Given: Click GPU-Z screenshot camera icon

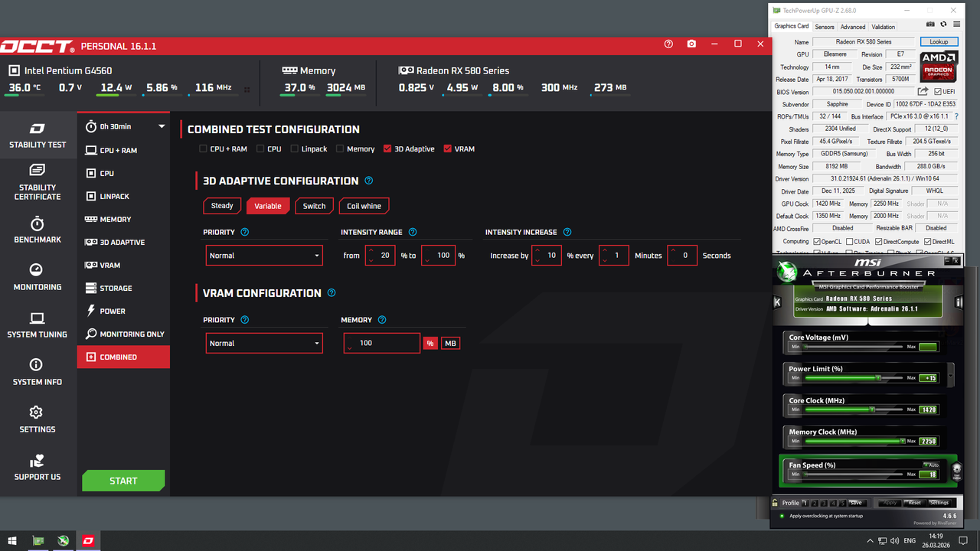Looking at the screenshot, I should 931,25.
